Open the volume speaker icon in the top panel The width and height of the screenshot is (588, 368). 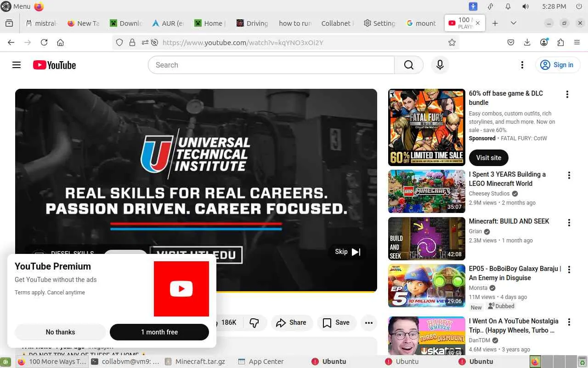coord(526,6)
